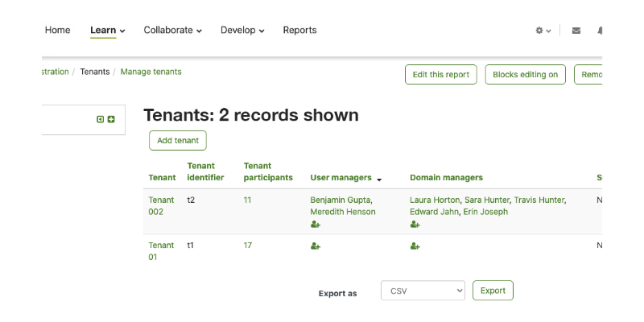
Task: Click Blocks editing on button
Action: coord(526,74)
